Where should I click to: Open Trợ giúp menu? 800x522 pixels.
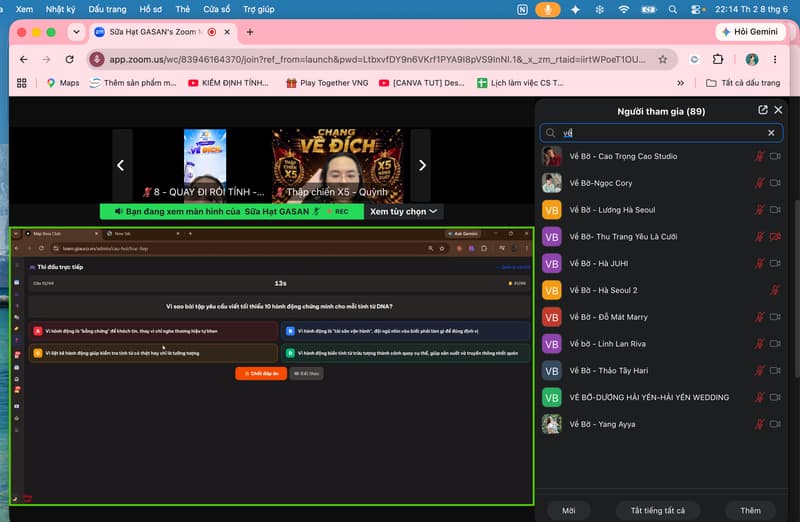pyautogui.click(x=259, y=9)
